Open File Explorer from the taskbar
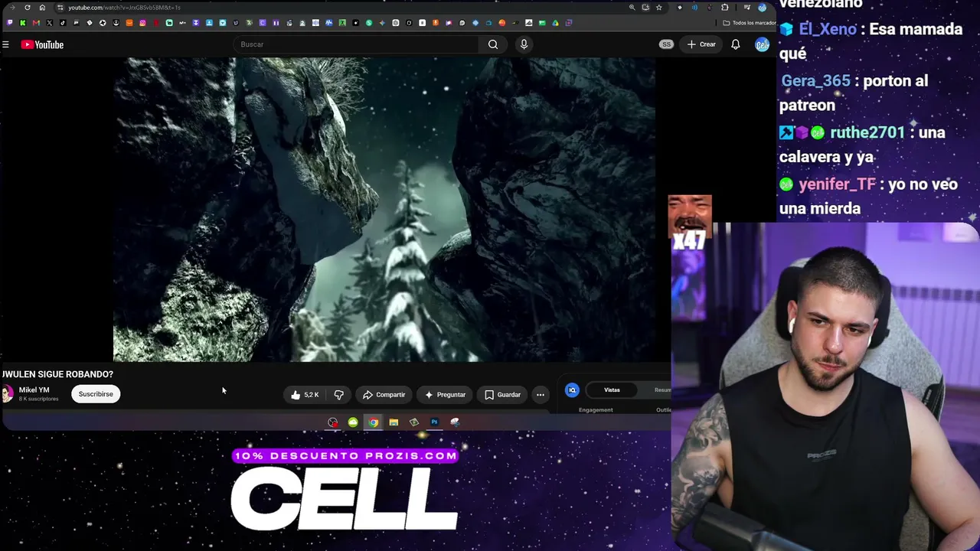Image resolution: width=980 pixels, height=551 pixels. click(x=394, y=422)
